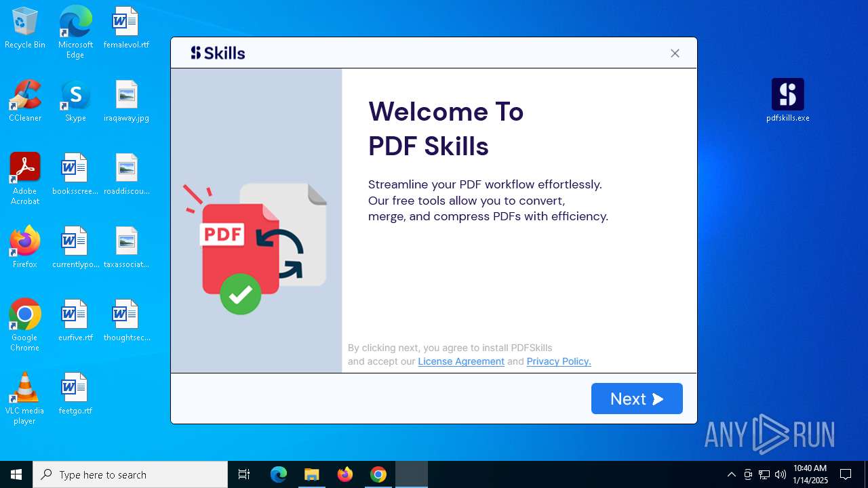Viewport: 868px width, 488px height.
Task: Click the PDF conversion illustration
Action: tap(255, 248)
